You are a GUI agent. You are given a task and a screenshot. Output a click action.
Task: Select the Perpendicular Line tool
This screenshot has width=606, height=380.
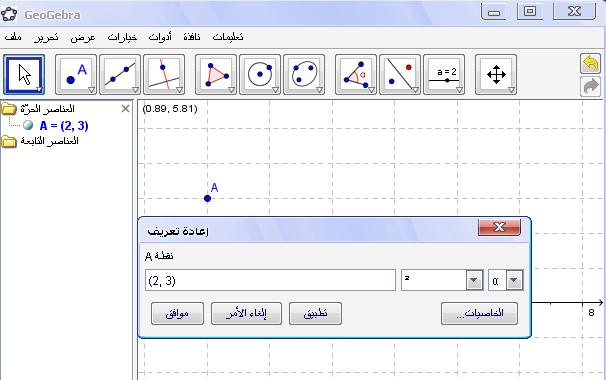click(164, 75)
